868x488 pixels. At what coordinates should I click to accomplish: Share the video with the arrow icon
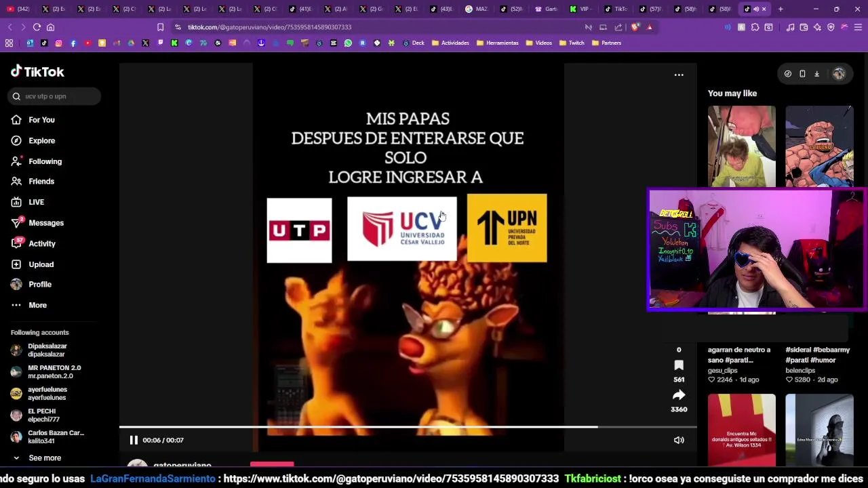pyautogui.click(x=679, y=395)
